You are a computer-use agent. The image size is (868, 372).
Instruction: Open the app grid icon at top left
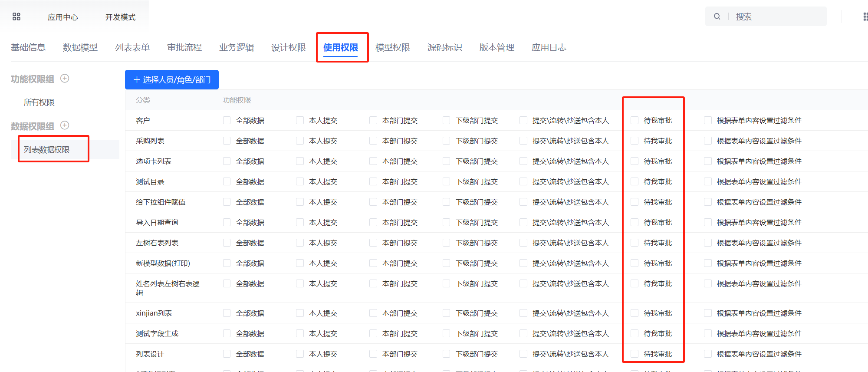coord(16,16)
